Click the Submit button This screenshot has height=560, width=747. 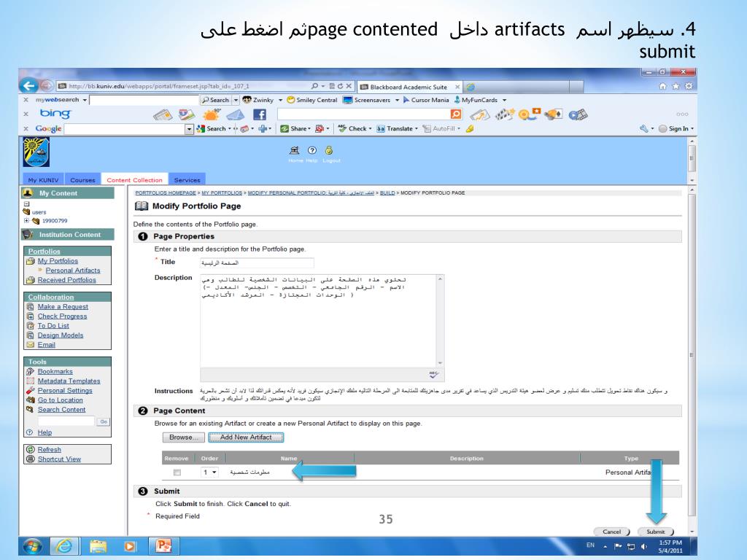(x=656, y=532)
